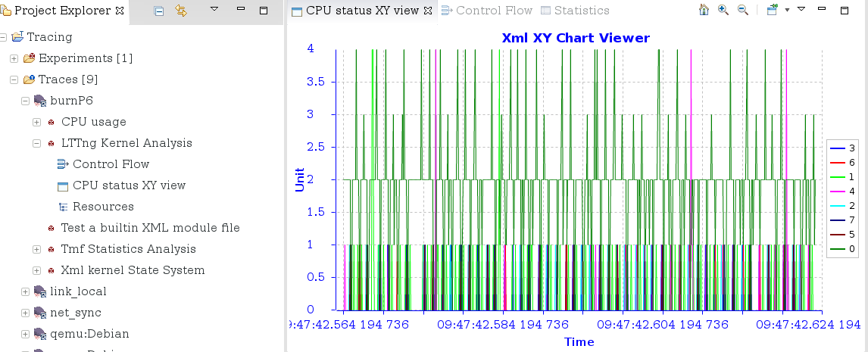Click the Reset time scale home icon
This screenshot has width=868, height=352.
tap(704, 10)
